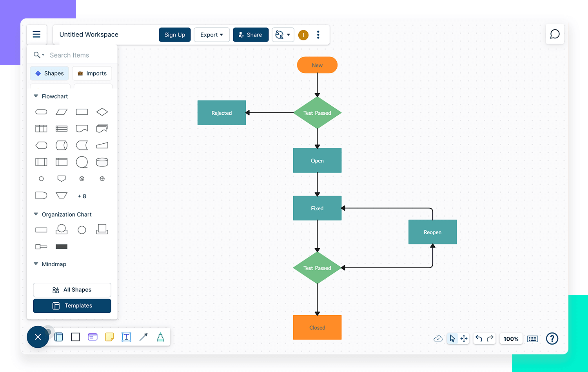Activate the pointer select tool
Image resolution: width=588 pixels, height=372 pixels.
click(x=452, y=339)
